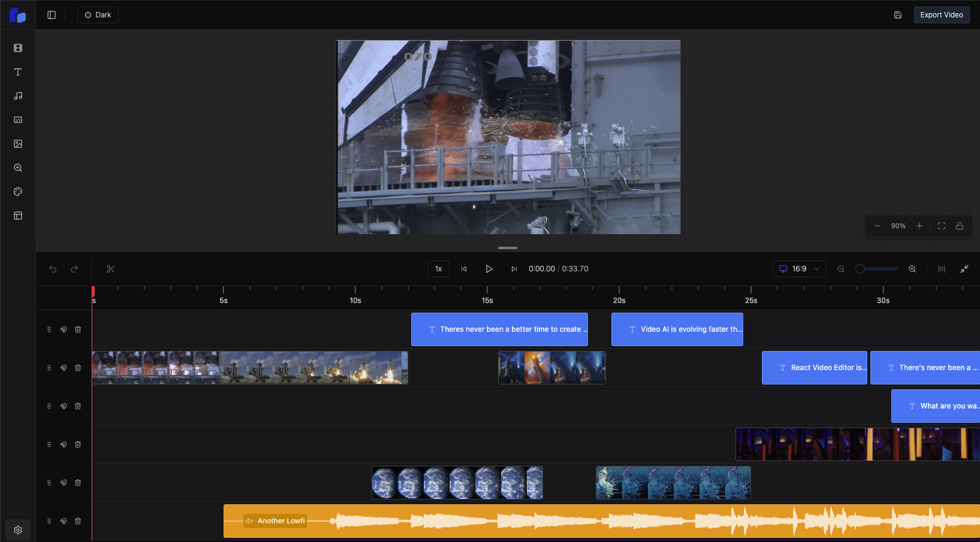Open the templates layout panel
Screen dimensions: 980x542
pos(18,216)
